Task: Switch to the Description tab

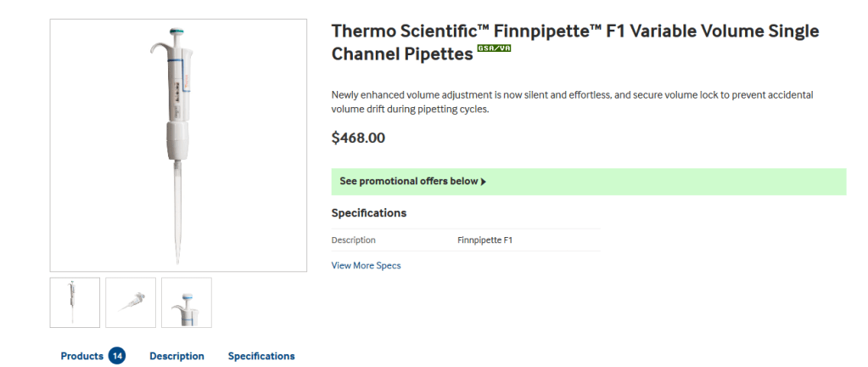Action: click(176, 356)
